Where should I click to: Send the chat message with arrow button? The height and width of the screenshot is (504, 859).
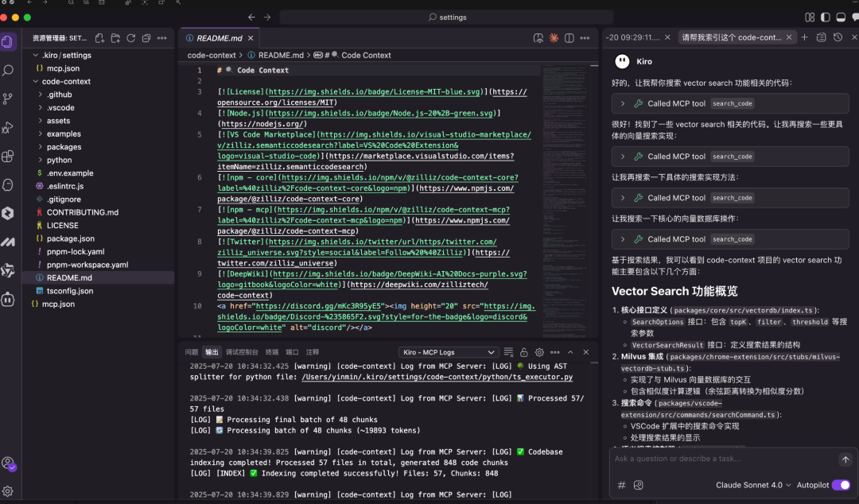click(x=845, y=459)
